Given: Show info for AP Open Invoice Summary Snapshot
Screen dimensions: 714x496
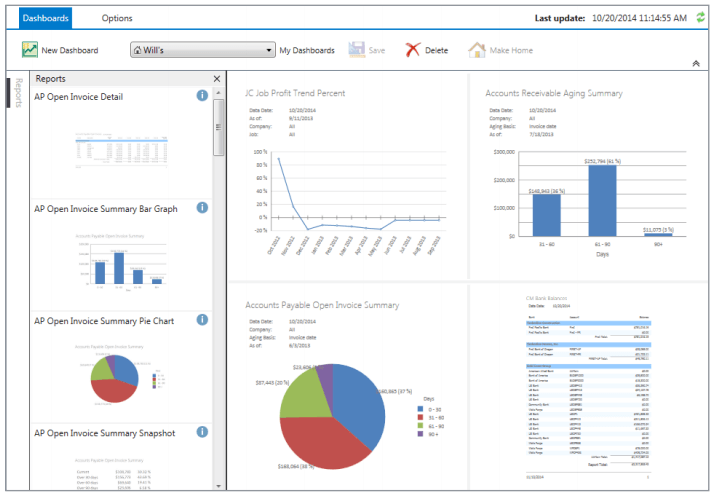Looking at the screenshot, I should (x=202, y=432).
